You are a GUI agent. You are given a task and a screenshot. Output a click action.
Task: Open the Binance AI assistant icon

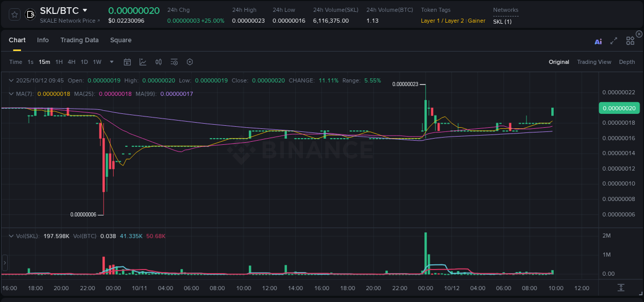pyautogui.click(x=598, y=41)
